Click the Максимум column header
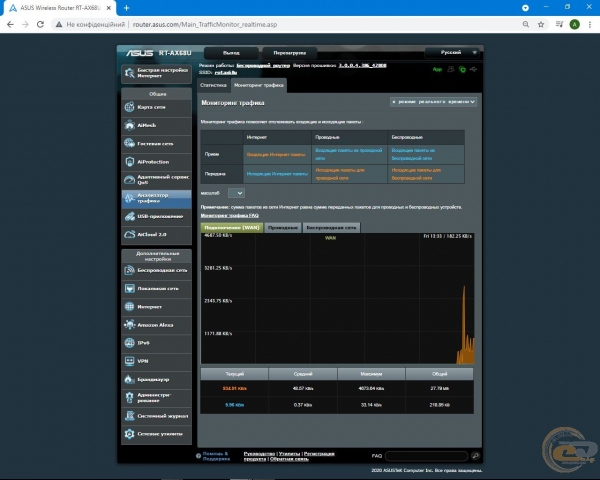The image size is (600, 480). 371,374
